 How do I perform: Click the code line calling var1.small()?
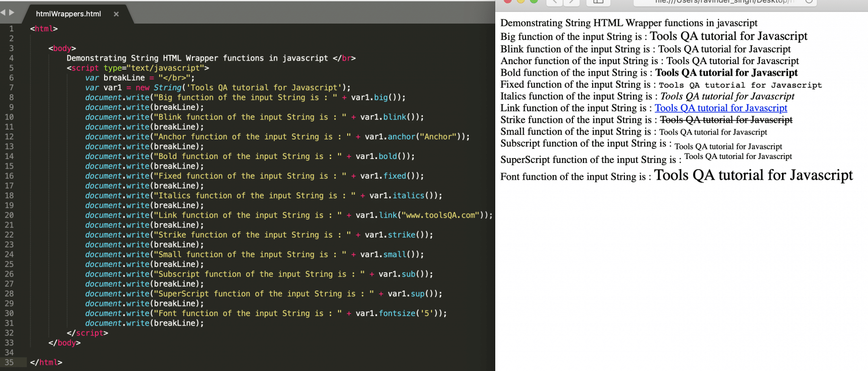tap(255, 254)
